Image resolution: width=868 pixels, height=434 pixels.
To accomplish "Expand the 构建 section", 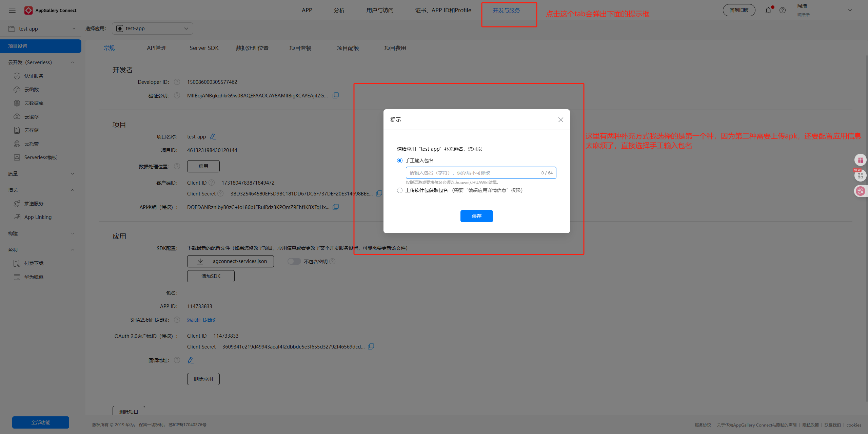I will [73, 233].
